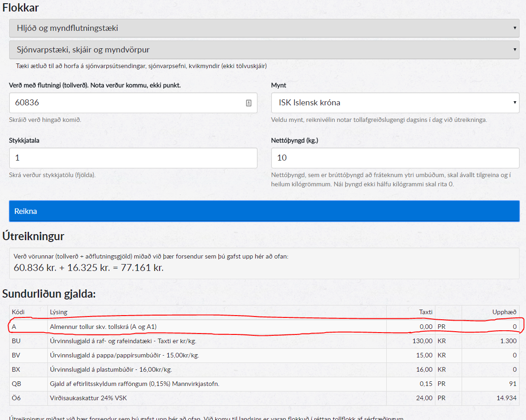The width and height of the screenshot is (526, 420).
Task: Click the Lýsing column header
Action: point(58,312)
